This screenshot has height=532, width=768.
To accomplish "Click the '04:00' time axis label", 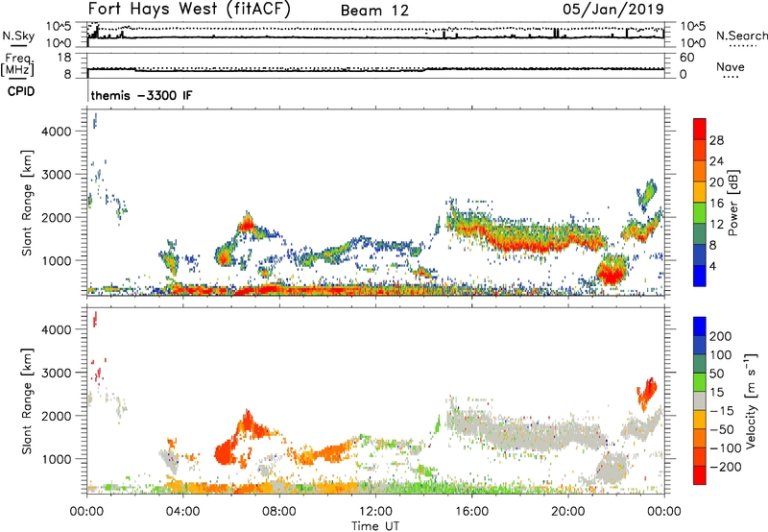I will pos(182,512).
